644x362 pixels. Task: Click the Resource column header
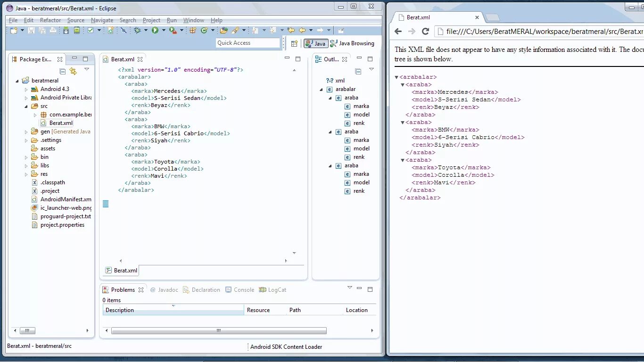tap(265, 310)
